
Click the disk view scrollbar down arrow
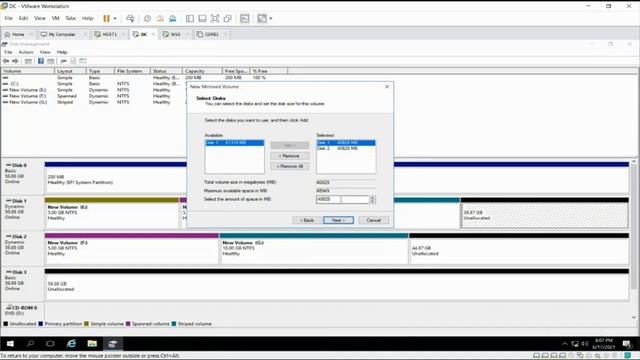click(x=633, y=317)
